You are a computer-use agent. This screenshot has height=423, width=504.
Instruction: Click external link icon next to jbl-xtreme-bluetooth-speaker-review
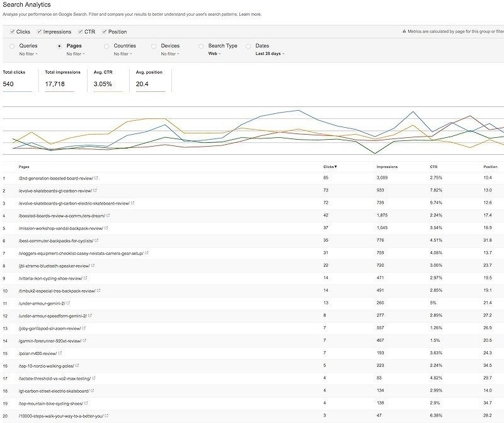tap(93, 266)
